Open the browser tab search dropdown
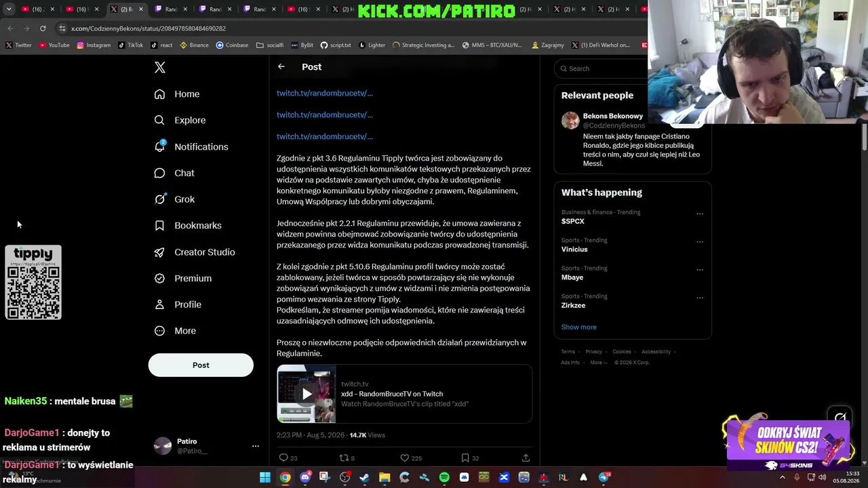The width and height of the screenshot is (868, 488). (x=9, y=9)
